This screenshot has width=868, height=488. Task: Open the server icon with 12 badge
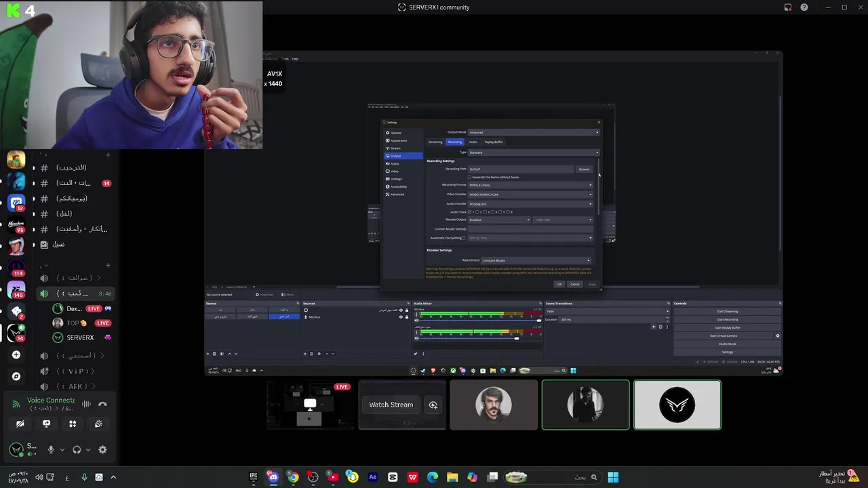click(16, 203)
